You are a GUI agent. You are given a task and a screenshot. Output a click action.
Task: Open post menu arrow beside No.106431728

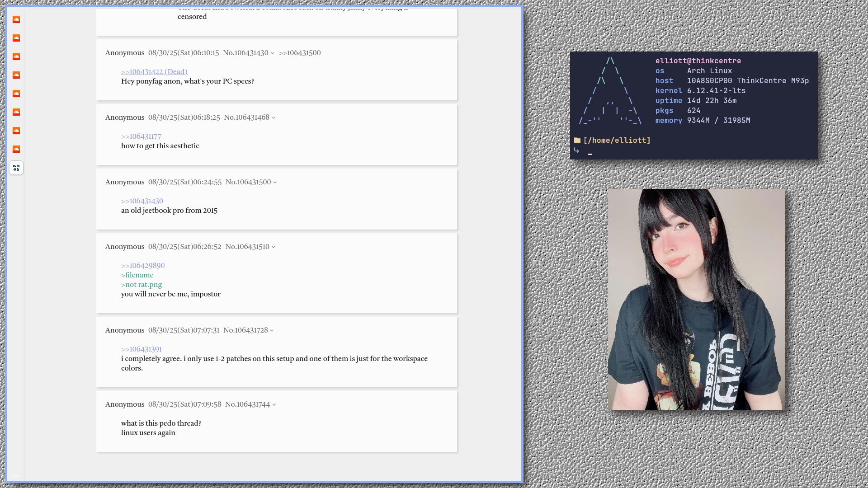point(272,331)
